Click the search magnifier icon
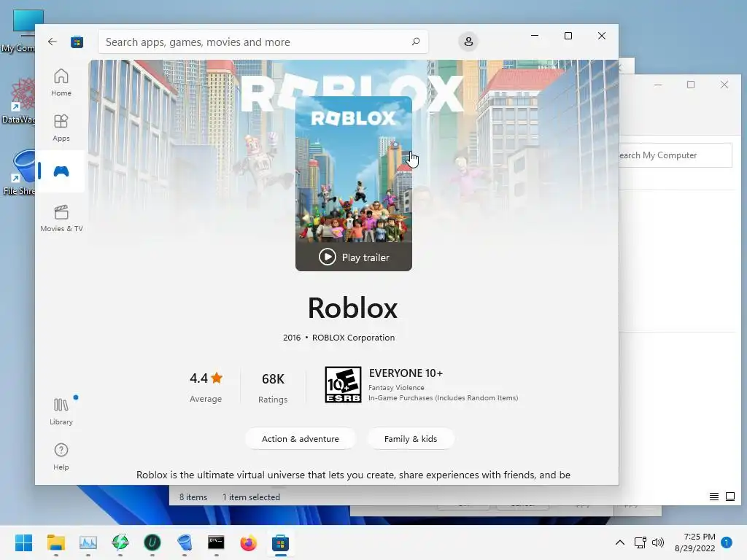The width and height of the screenshot is (747, 560). (415, 42)
